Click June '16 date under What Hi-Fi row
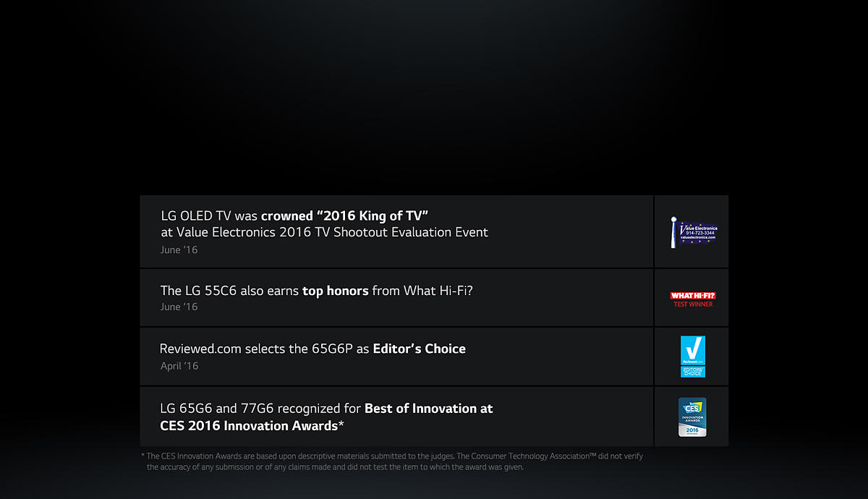This screenshot has height=499, width=868. [179, 307]
